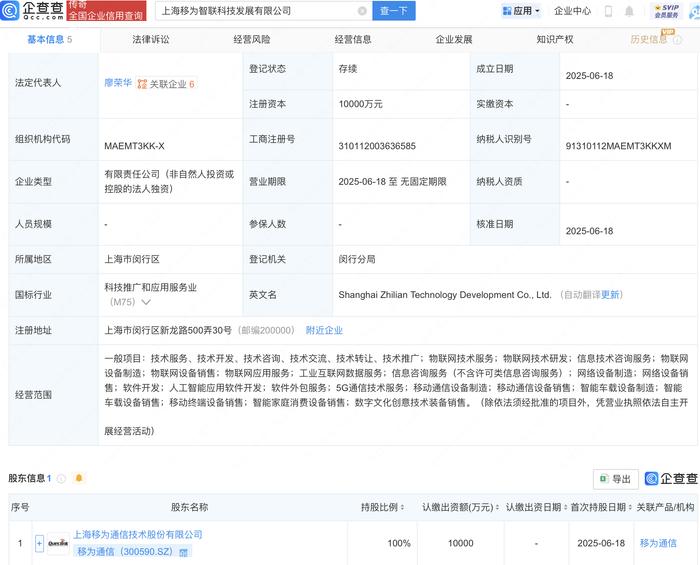Click the 更新 link after English name
The height and width of the screenshot is (565, 700).
coord(610,295)
